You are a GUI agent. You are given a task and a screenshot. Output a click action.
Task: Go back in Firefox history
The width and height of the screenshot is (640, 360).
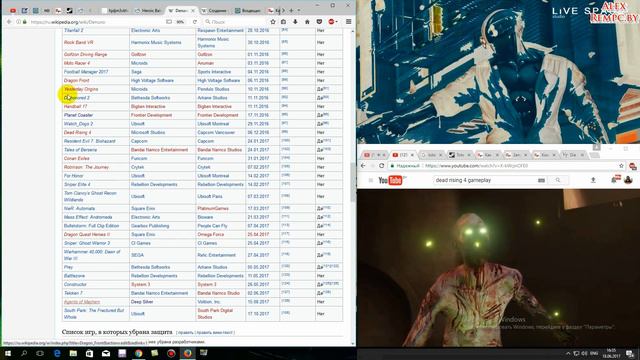[9, 22]
